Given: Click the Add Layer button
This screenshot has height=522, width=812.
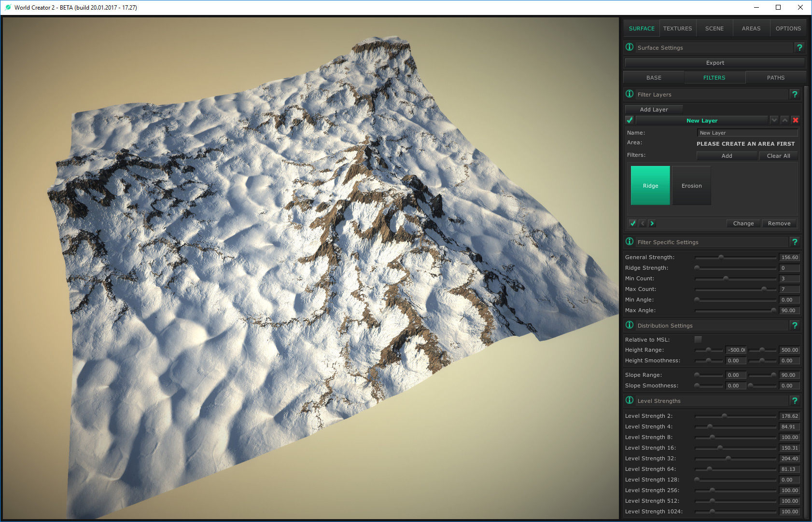Looking at the screenshot, I should click(654, 110).
